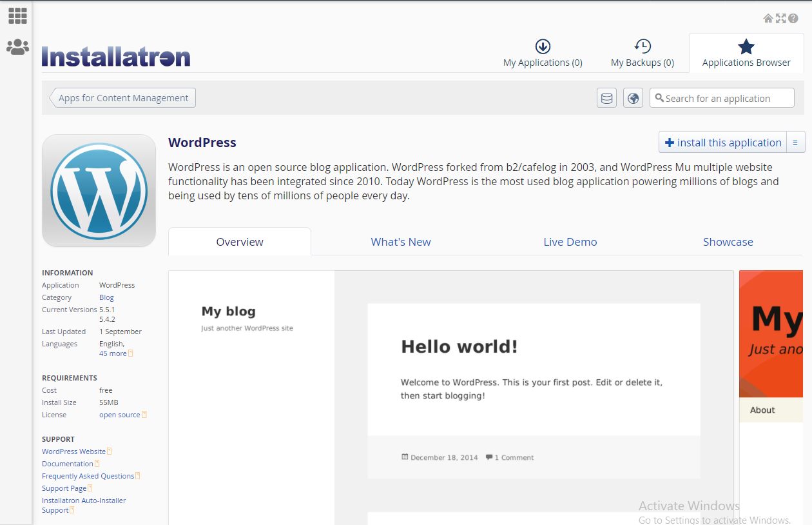Open the My Backups (0) tab
This screenshot has width=812, height=525.
[642, 54]
